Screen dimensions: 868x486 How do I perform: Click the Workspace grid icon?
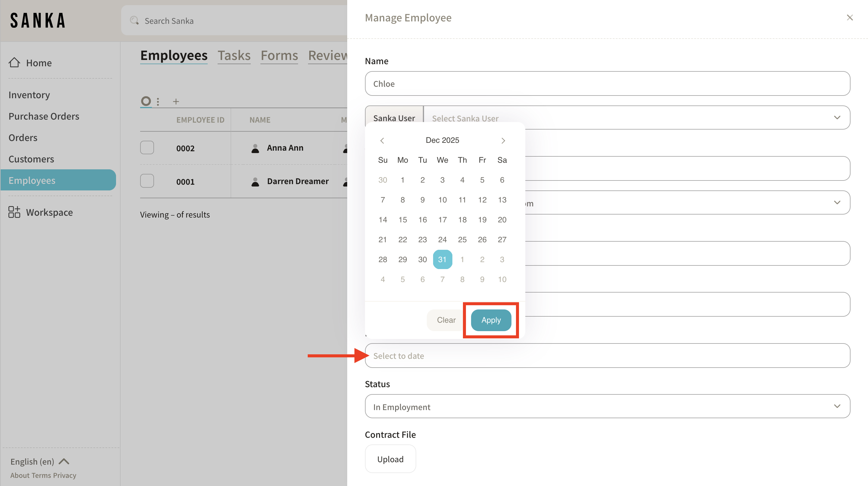coord(14,212)
